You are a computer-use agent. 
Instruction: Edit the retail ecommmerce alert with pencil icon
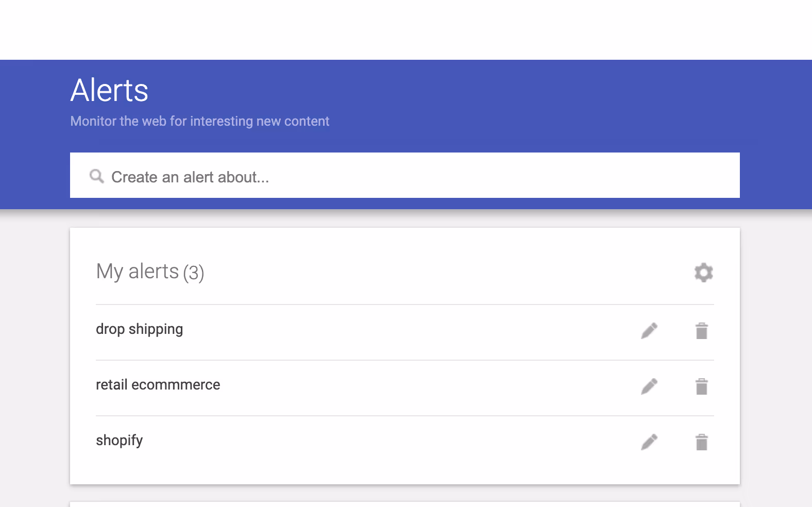tap(649, 385)
